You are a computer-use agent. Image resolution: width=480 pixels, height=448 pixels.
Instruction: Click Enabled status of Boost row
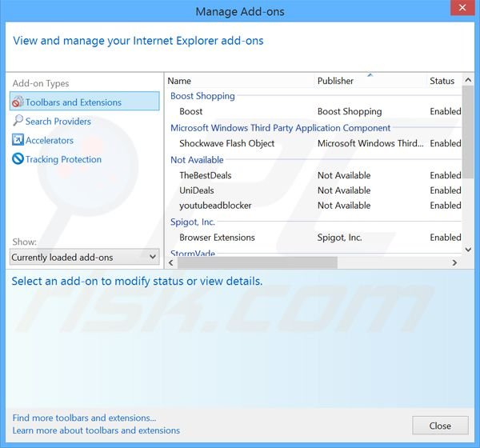(446, 111)
